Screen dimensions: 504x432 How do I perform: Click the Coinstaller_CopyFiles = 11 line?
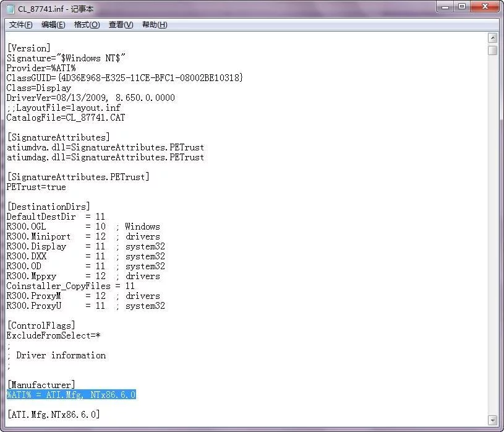70,286
